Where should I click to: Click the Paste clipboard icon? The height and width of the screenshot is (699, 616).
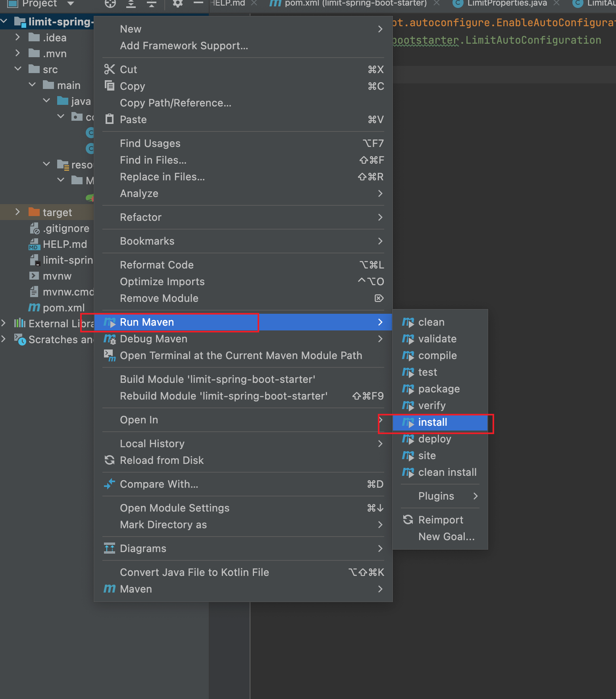coord(110,119)
